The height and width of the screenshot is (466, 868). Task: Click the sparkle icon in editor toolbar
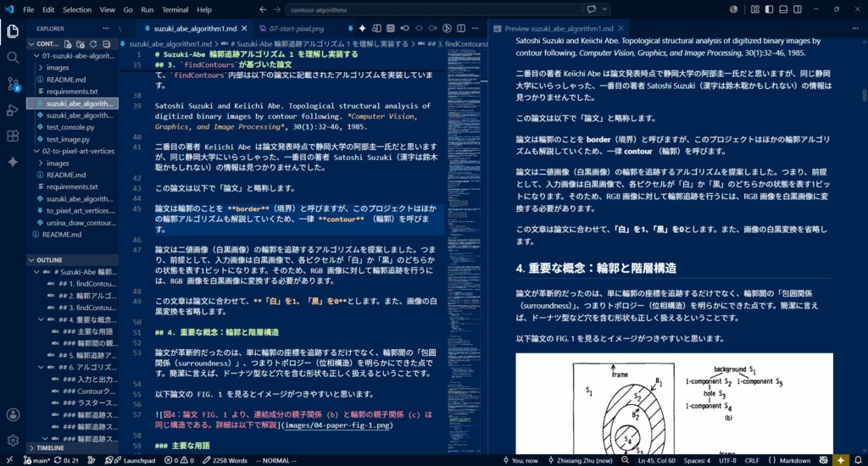(362, 28)
